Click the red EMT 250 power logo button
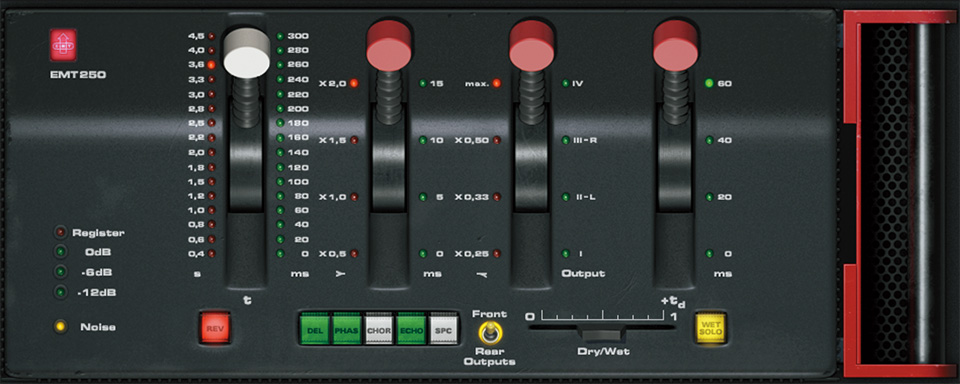 tap(63, 45)
